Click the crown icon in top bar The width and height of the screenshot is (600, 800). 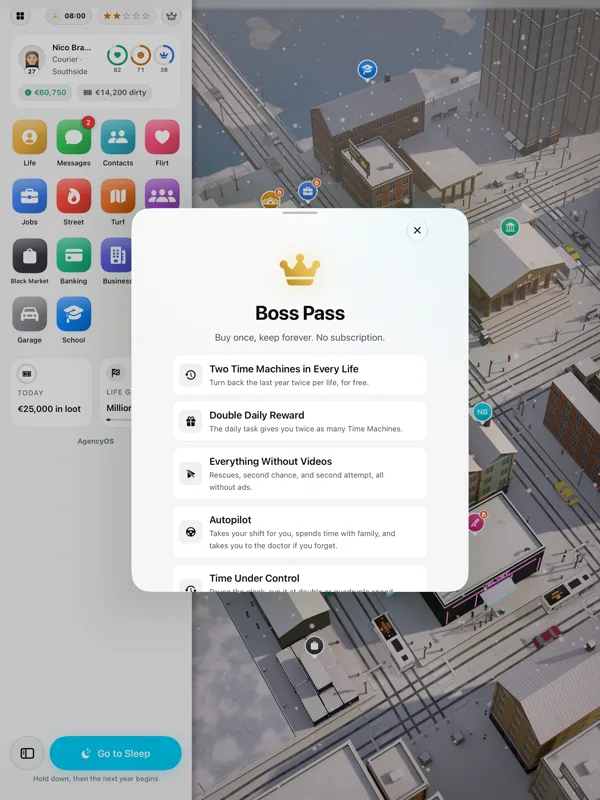tap(171, 16)
